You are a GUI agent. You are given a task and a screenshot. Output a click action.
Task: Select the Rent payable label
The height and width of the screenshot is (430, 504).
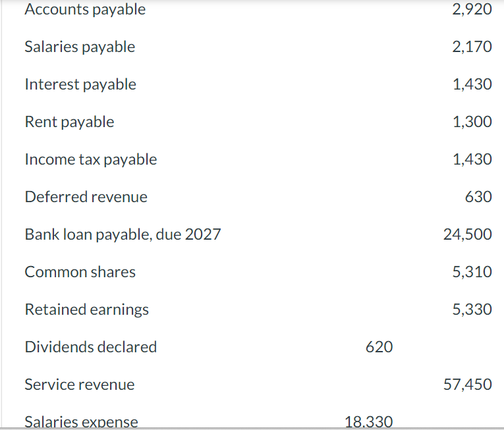[69, 122]
